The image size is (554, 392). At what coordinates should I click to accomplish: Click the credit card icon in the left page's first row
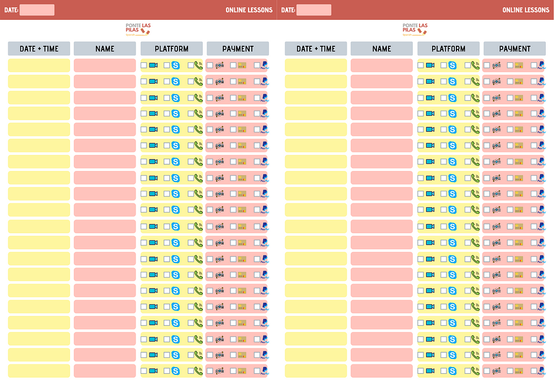242,66
